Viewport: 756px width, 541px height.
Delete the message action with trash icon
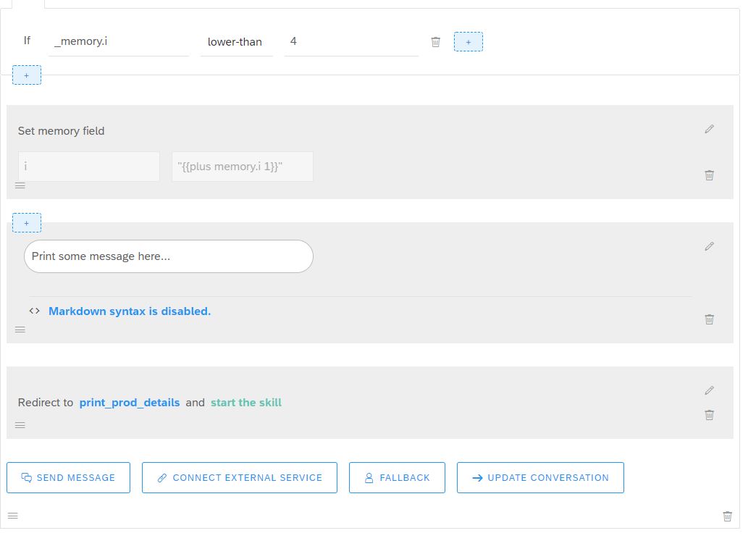point(709,319)
